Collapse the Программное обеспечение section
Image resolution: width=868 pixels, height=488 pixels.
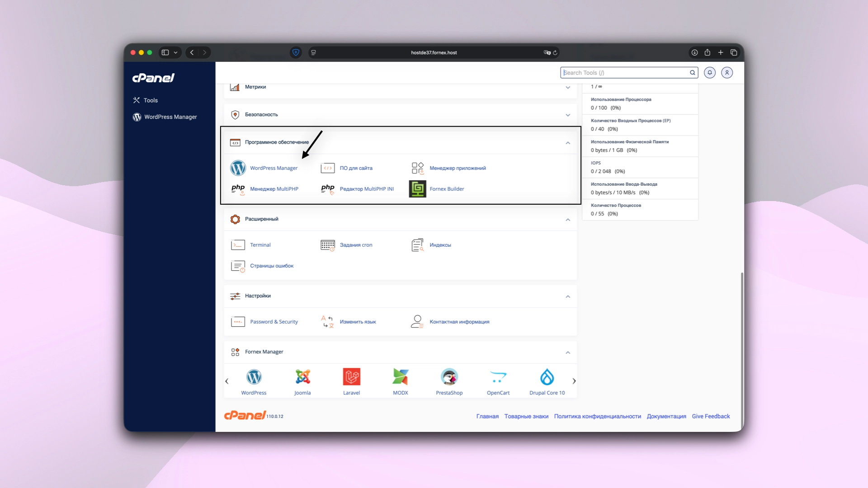tap(568, 143)
